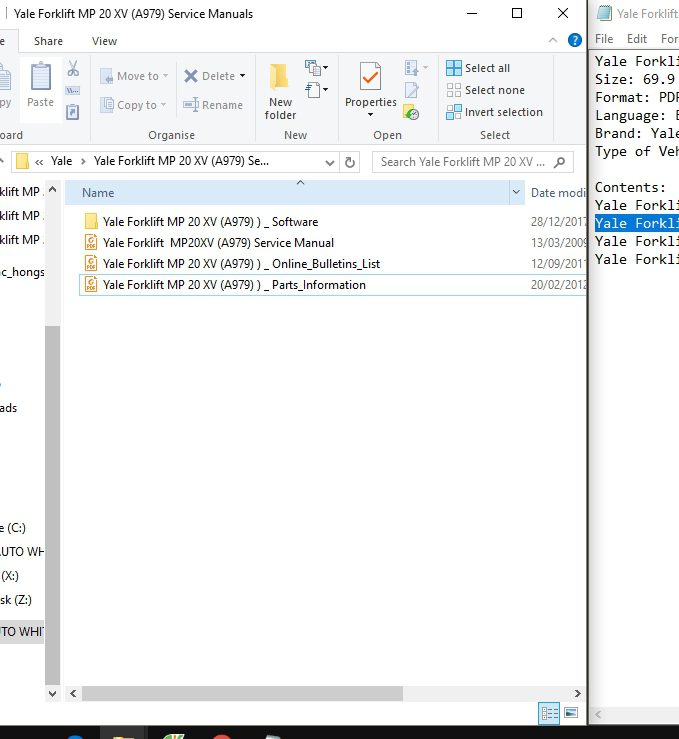Click horizontal scrollbar right arrow

coord(578,693)
